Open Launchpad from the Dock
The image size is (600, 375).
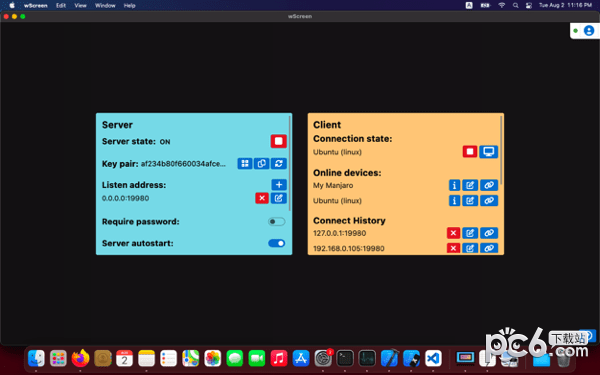[58, 359]
